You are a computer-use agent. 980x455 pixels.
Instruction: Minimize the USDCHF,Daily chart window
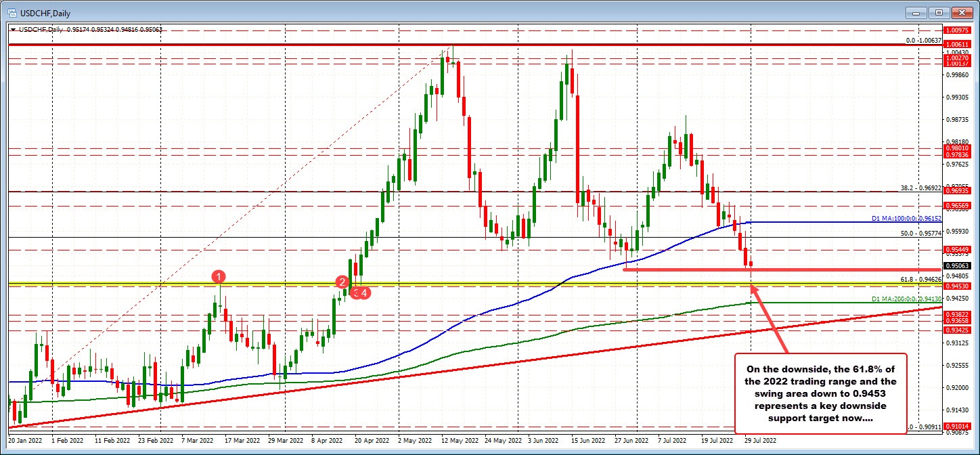(916, 12)
